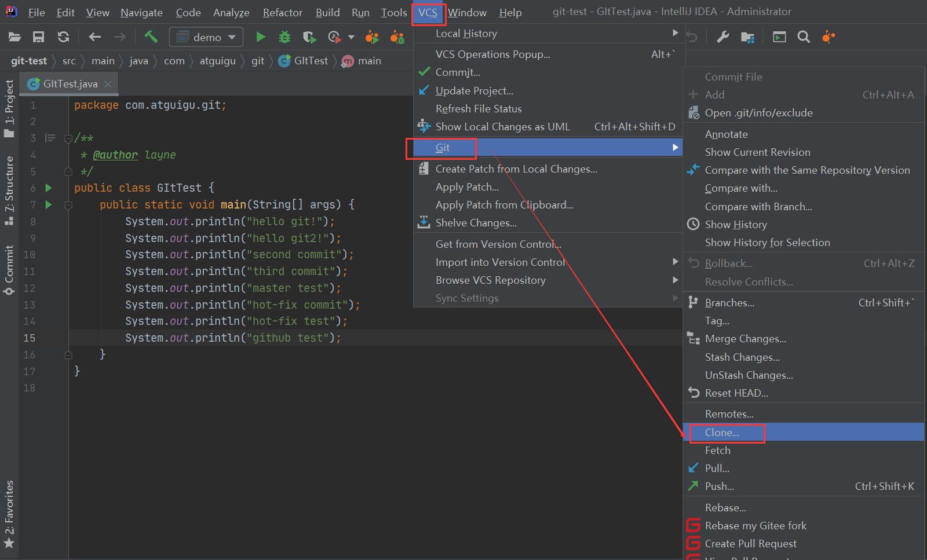The height and width of the screenshot is (560, 927).
Task: Click line number 15 in the gutter
Action: (30, 338)
